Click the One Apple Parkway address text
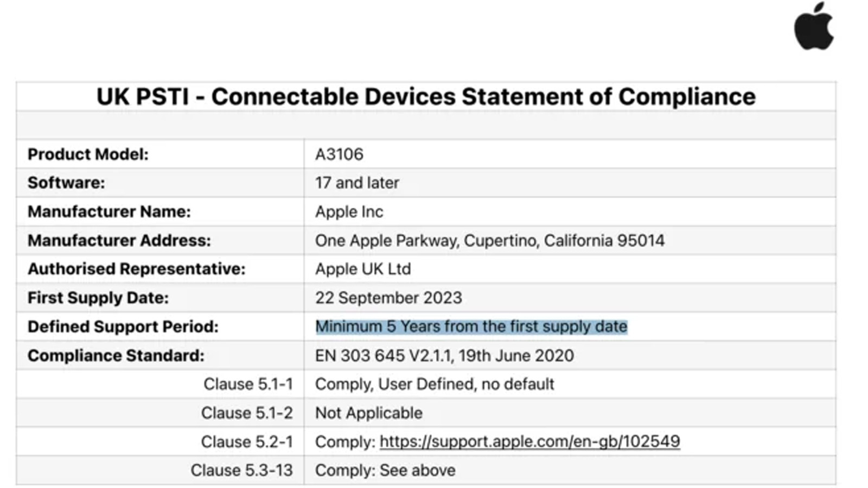 tap(489, 240)
